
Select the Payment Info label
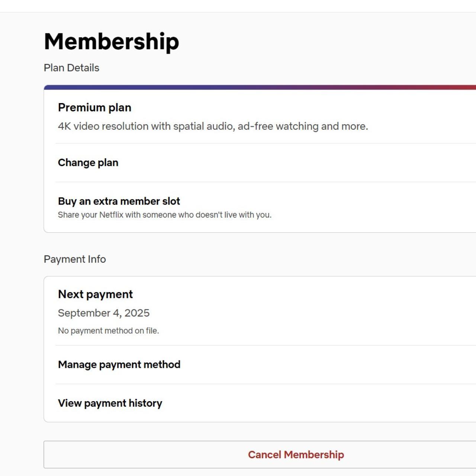[75, 259]
